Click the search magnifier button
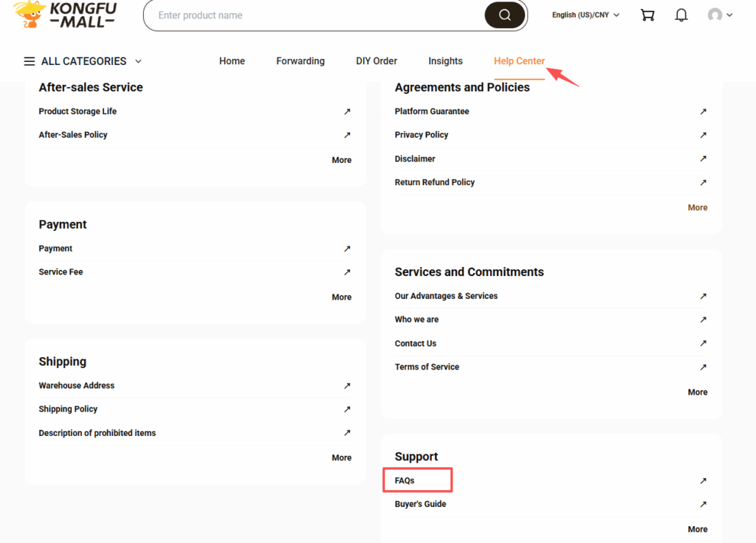This screenshot has height=543, width=756. coord(504,15)
